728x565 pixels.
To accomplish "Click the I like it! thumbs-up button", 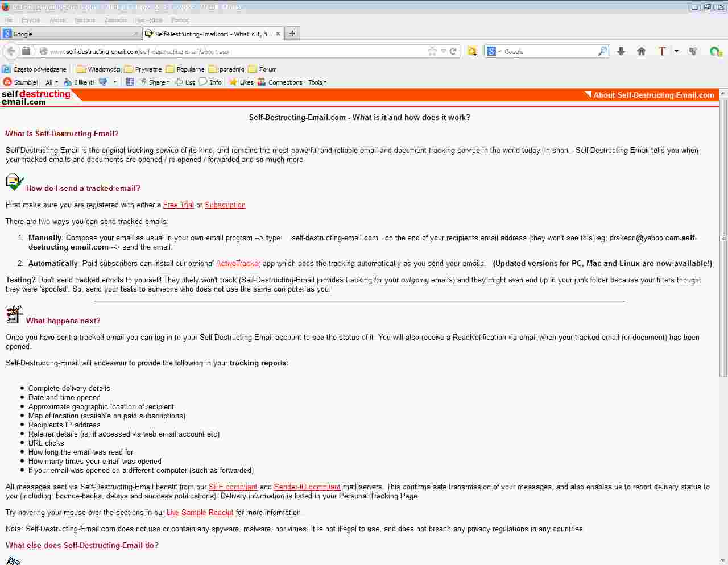I will click(79, 82).
